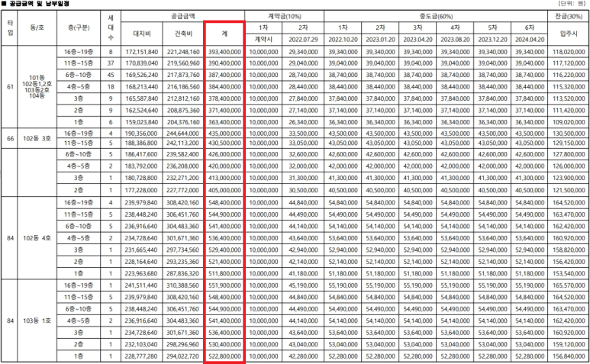
Task: Select the 건축비 column header
Action: click(183, 34)
